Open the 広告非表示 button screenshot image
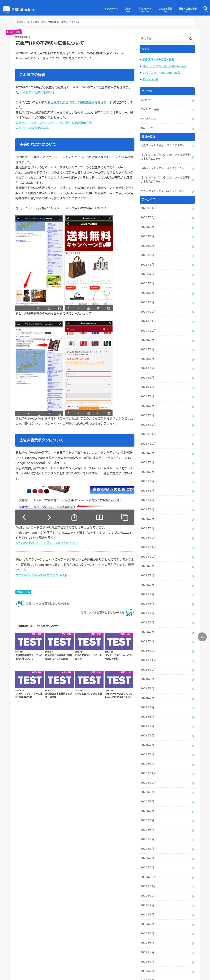The width and height of the screenshot is (210, 980). coord(75,505)
